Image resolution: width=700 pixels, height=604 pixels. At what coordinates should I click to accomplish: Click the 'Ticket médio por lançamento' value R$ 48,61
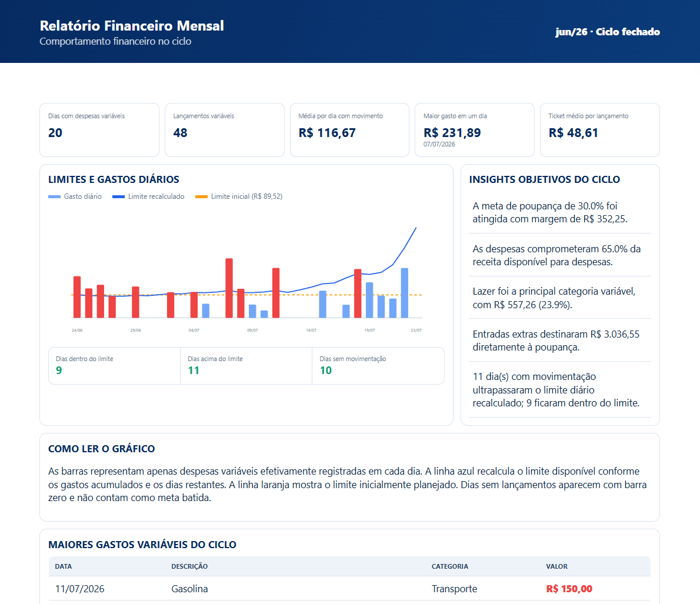pos(573,132)
